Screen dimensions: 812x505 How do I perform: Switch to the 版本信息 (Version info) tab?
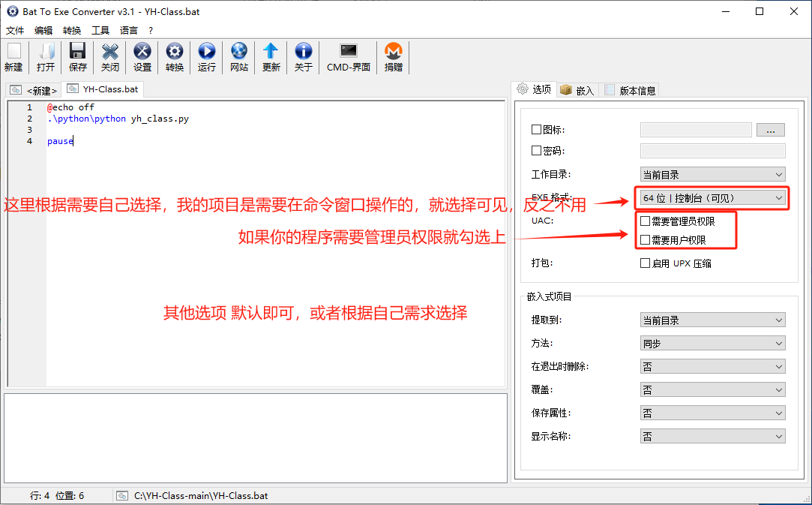click(630, 90)
